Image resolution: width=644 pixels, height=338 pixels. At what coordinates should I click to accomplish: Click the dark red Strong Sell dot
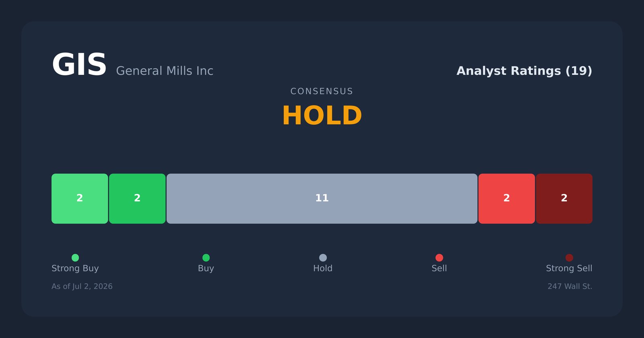569,258
